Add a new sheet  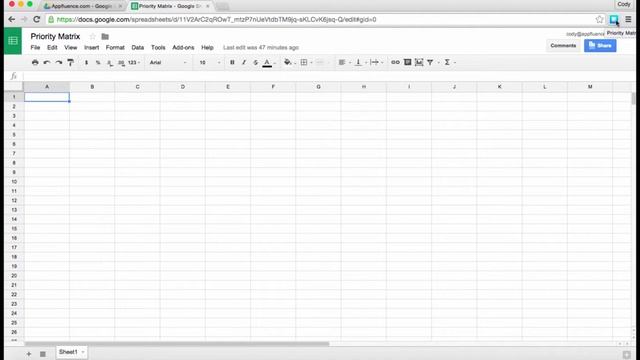[29, 353]
